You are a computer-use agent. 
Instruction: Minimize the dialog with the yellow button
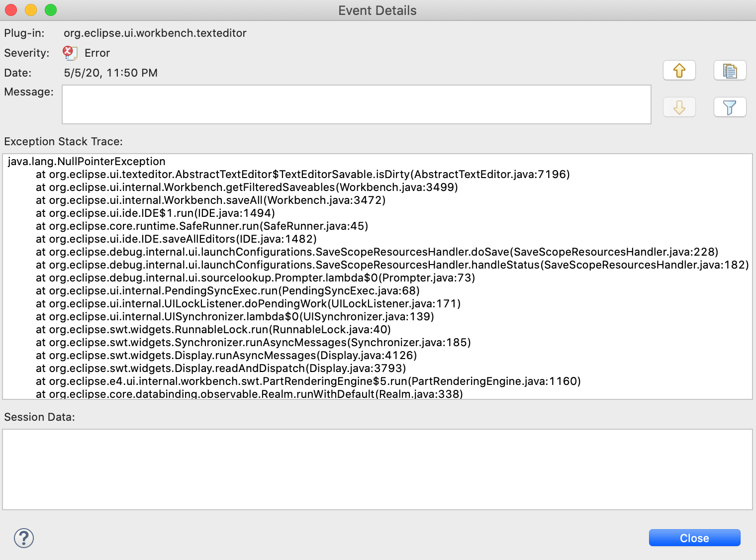(31, 10)
